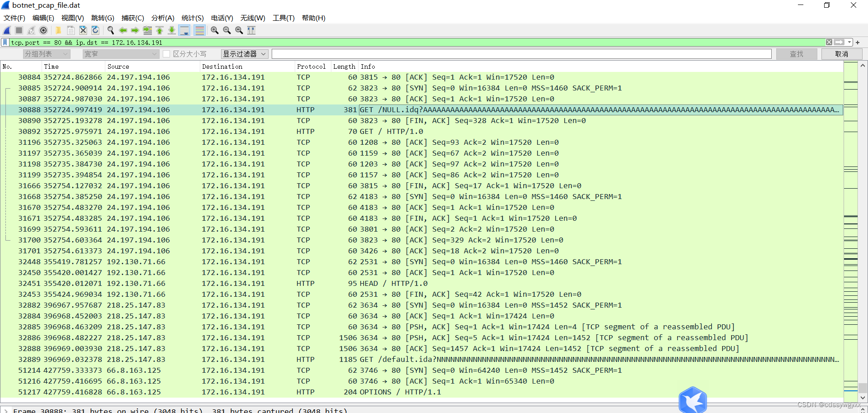Sort by the Info column header
Screen dimensions: 868x413
601,66
